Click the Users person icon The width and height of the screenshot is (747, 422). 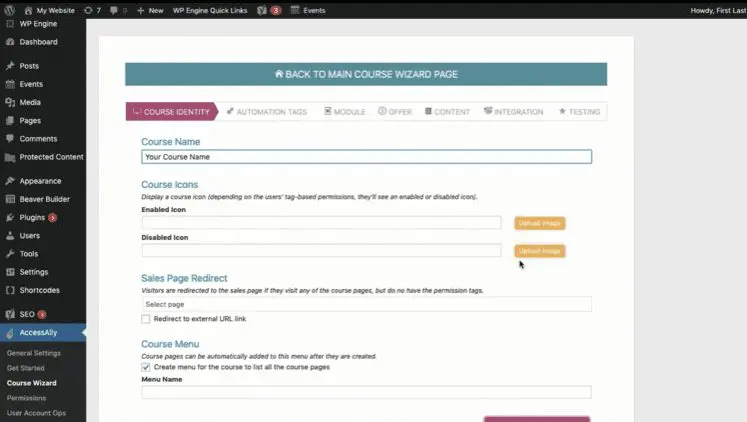coord(10,235)
